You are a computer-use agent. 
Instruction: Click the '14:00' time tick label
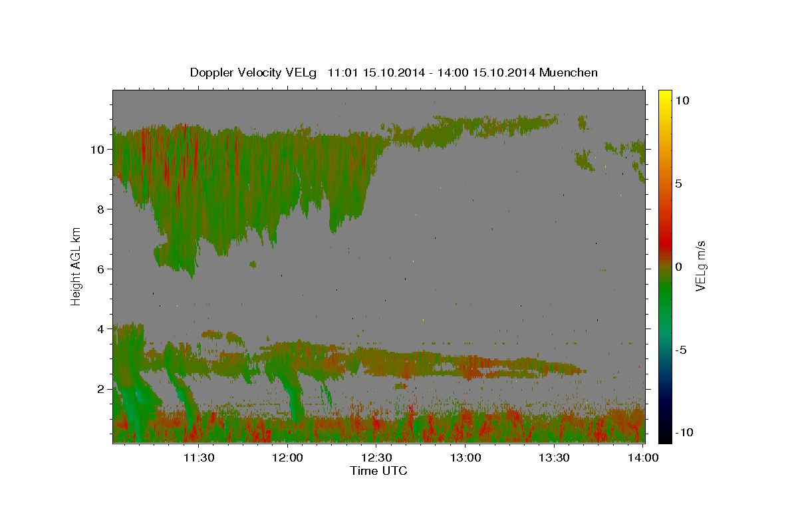(x=644, y=458)
